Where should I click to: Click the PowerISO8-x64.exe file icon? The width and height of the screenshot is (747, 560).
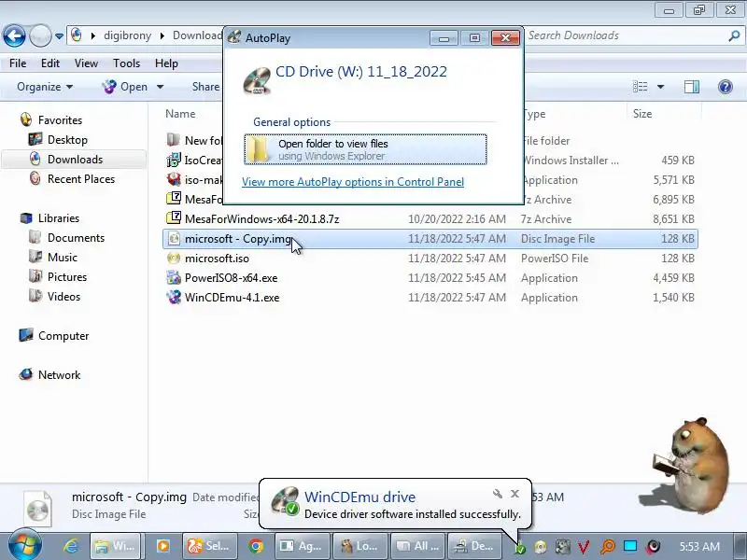pos(174,277)
